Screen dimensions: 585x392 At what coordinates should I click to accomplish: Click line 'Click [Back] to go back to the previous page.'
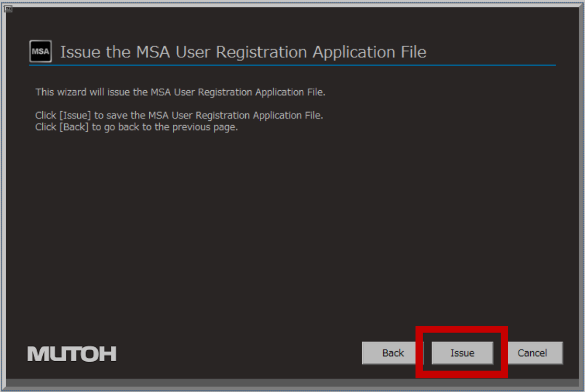[x=137, y=127]
